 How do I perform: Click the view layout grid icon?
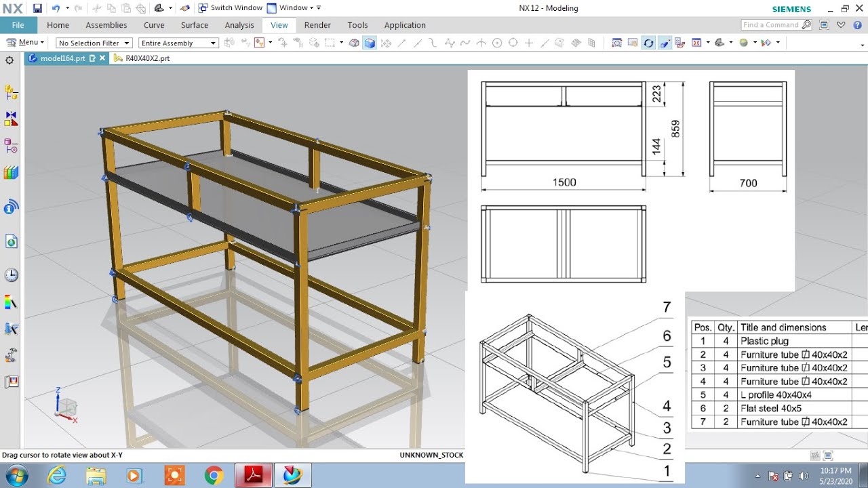(696, 43)
